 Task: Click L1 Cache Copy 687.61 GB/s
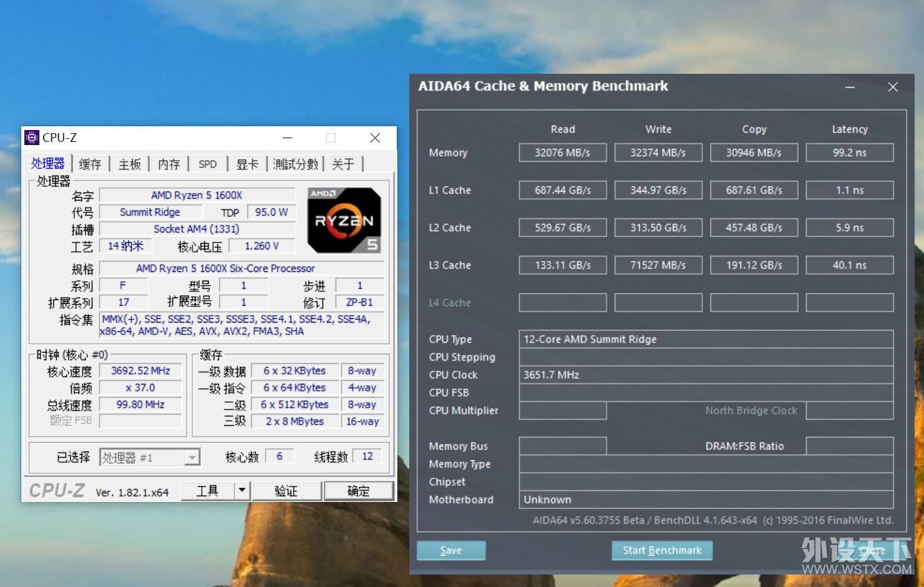(753, 190)
